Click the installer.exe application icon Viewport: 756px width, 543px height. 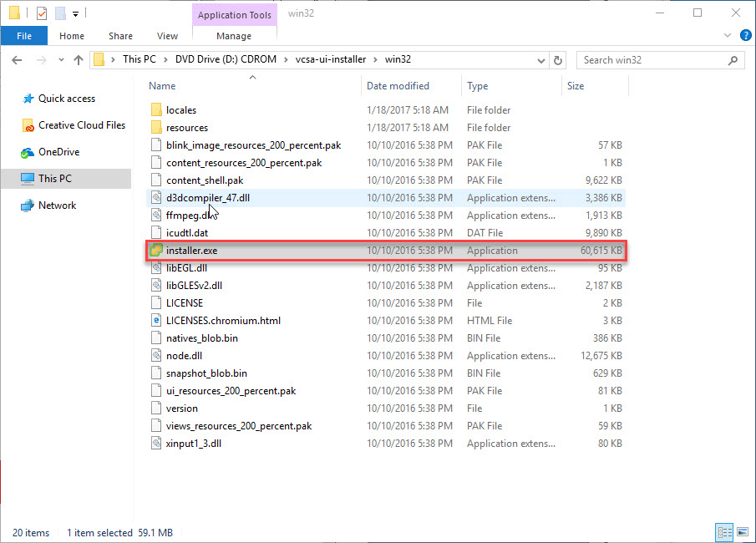(x=155, y=251)
